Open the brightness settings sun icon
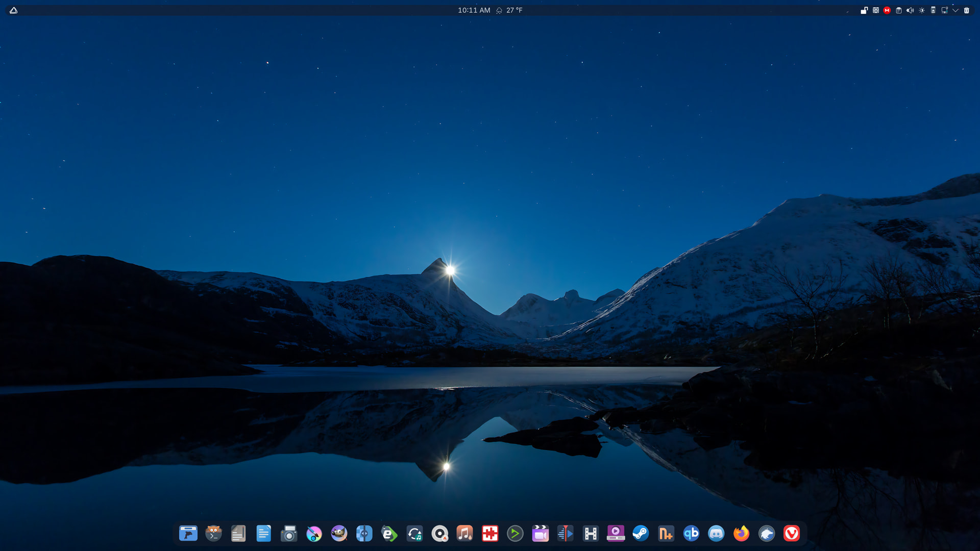Screen dimensions: 980x551 pos(922,10)
